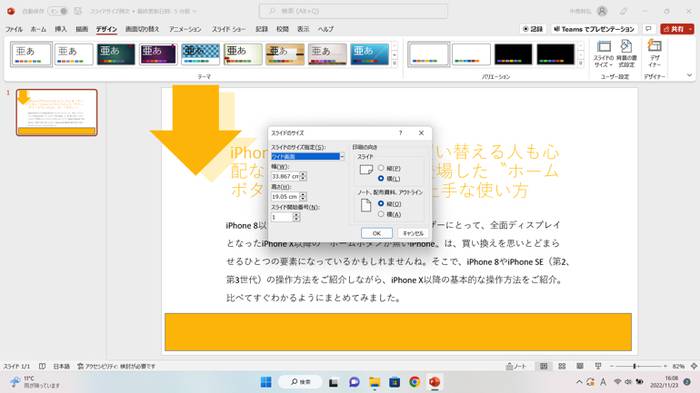Click the height field showing 19.05 cm
Viewport: 700px width, 393px height.
coord(286,196)
